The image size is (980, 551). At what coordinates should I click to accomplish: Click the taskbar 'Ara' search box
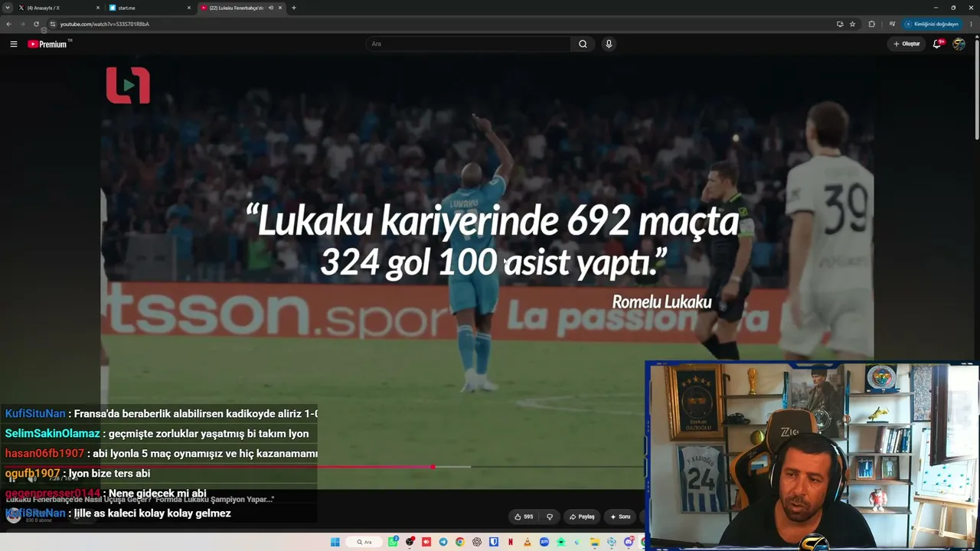click(364, 542)
